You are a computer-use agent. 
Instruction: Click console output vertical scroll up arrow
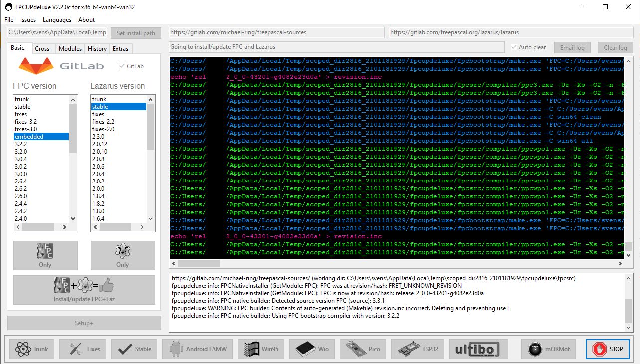629,62
